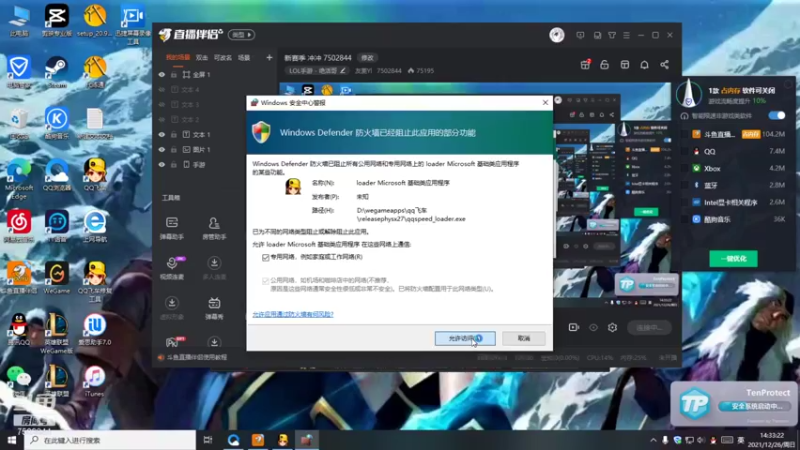Click the 修改 button beside stream title

[x=367, y=58]
